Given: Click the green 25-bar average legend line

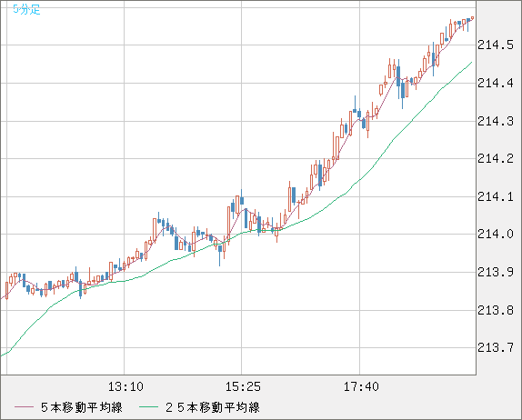Looking at the screenshot, I should click(148, 407).
